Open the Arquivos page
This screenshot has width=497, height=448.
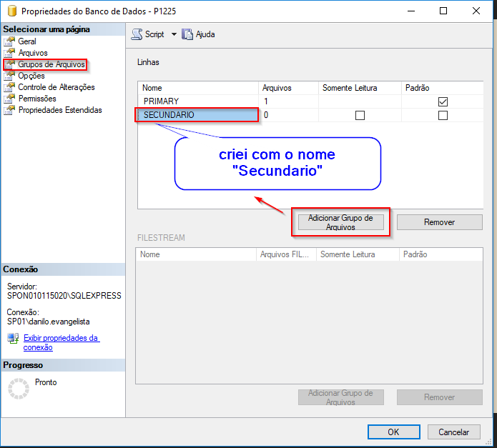point(33,53)
